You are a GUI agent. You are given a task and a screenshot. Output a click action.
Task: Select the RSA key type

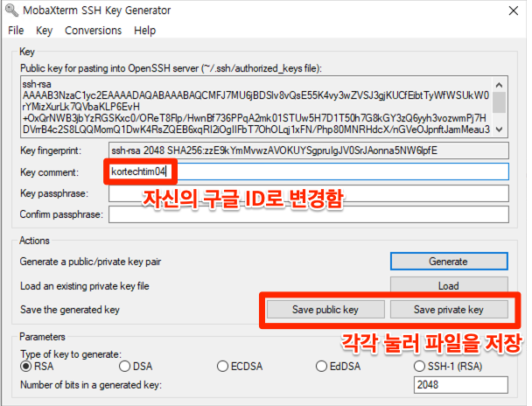coord(37,367)
